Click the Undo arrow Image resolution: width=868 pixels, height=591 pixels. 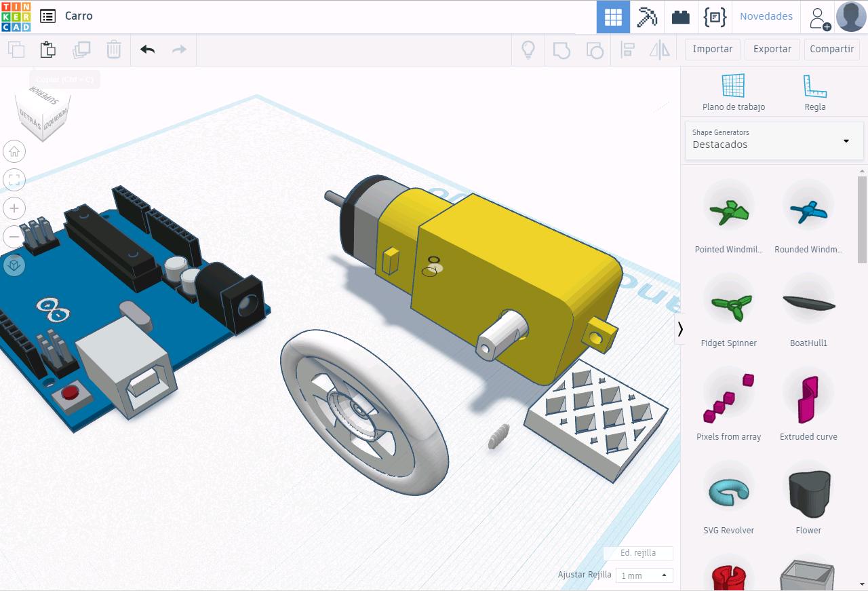coord(147,49)
